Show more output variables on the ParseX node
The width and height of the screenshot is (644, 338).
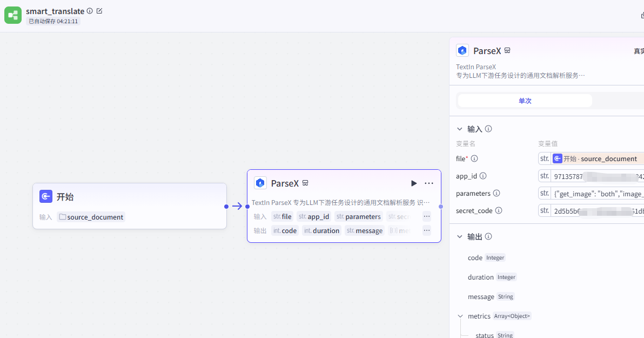427,230
